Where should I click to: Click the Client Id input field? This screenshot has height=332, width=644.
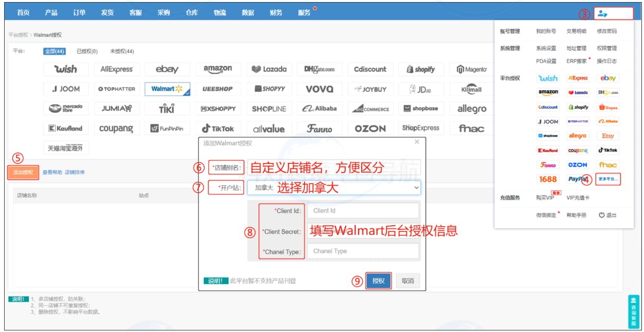tap(363, 210)
